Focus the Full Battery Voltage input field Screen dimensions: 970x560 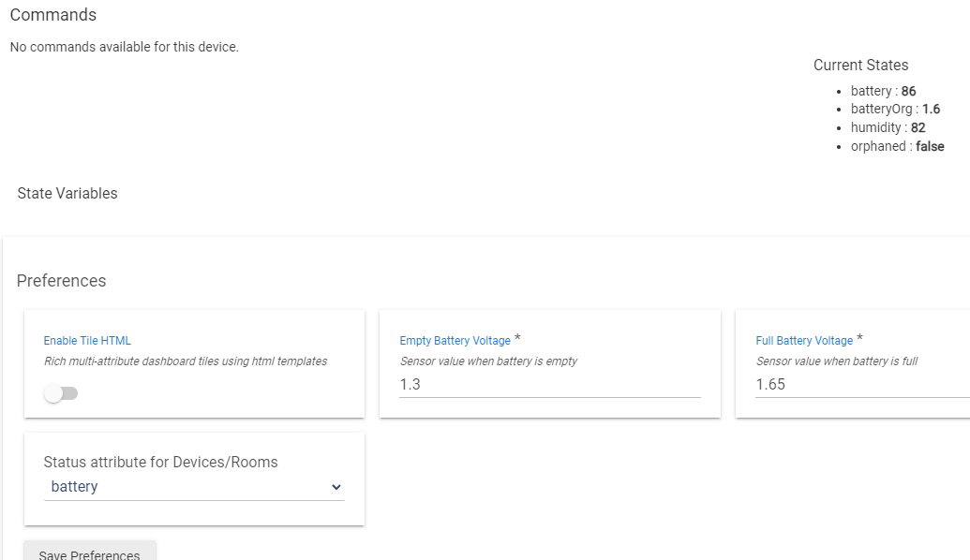tap(860, 385)
